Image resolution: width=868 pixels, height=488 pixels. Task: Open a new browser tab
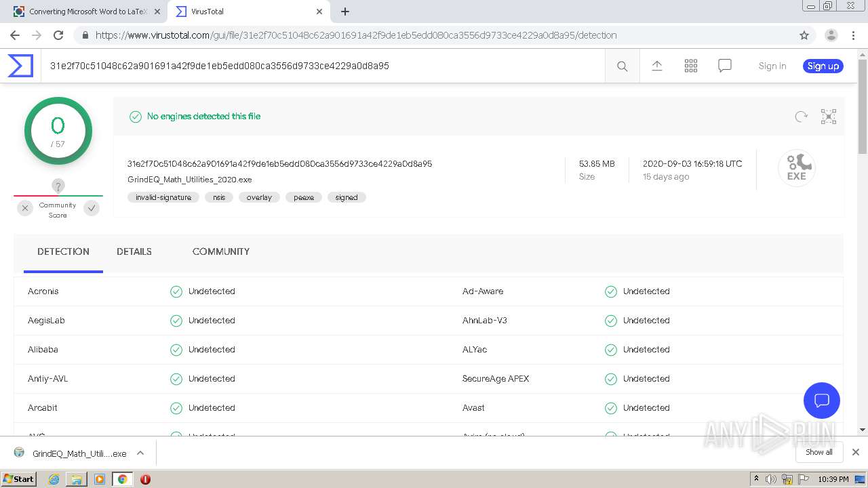point(345,12)
